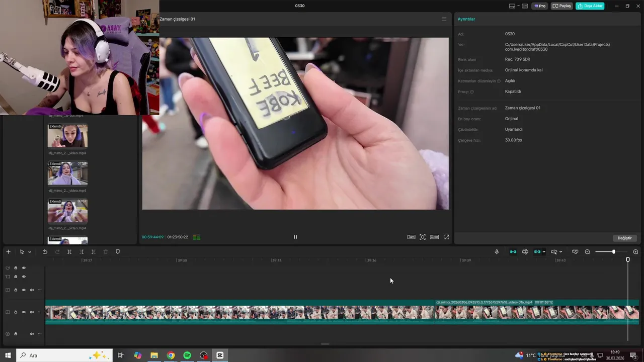Hide the top effects track eye

click(x=24, y=268)
